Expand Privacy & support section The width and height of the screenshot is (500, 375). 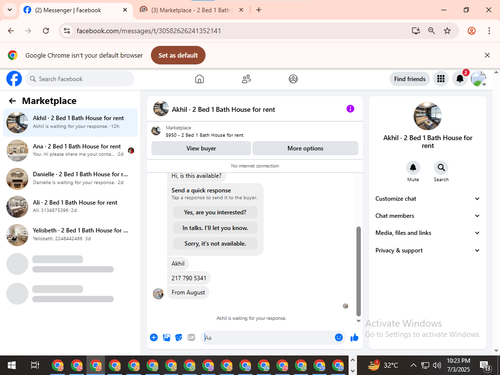(427, 250)
